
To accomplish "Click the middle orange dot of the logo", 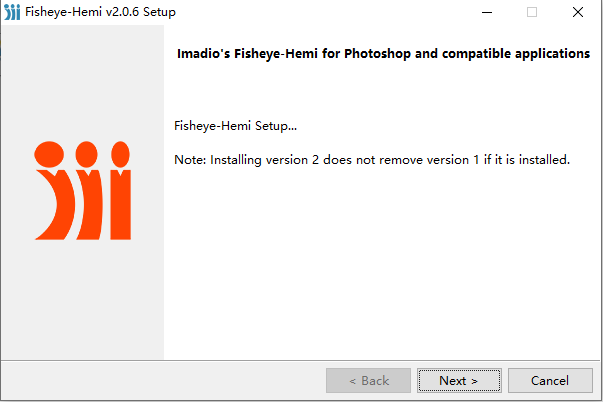I will [x=86, y=153].
